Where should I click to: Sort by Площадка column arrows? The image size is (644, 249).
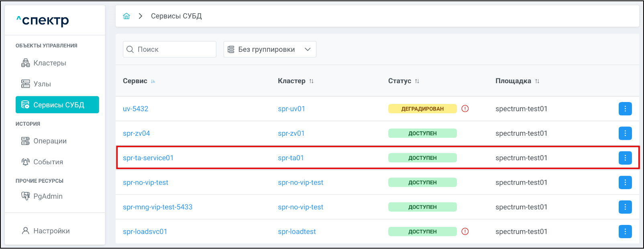pyautogui.click(x=537, y=81)
